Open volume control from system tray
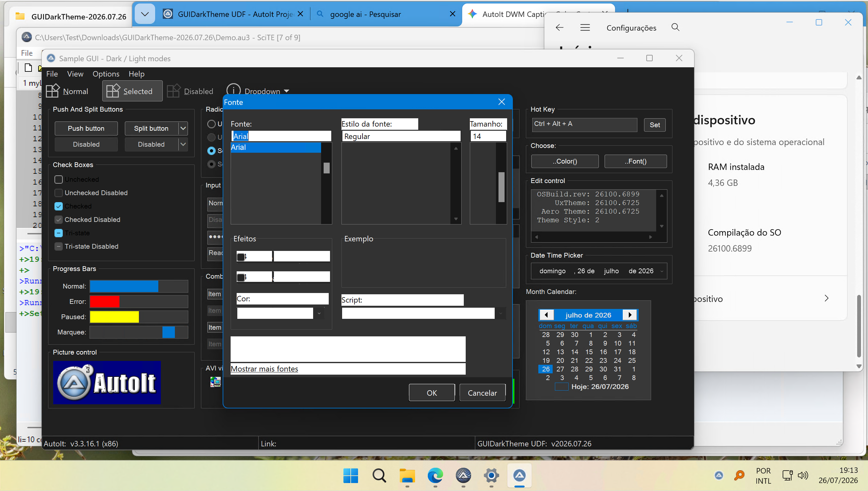 803,475
